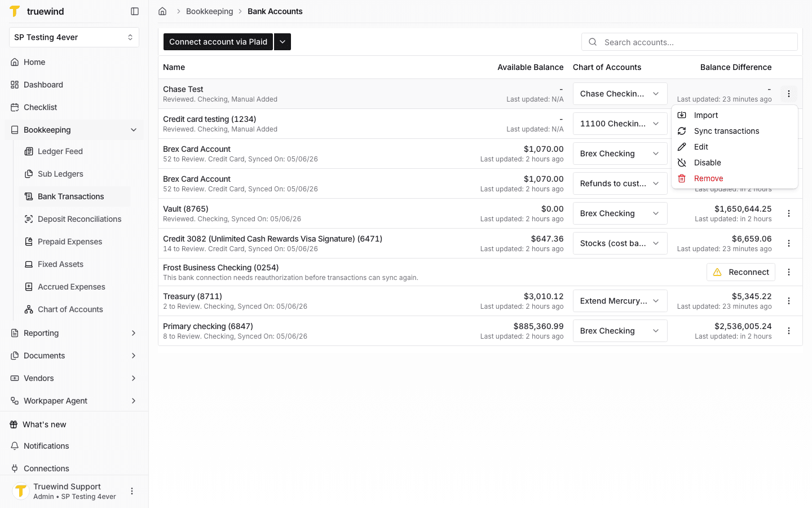The image size is (812, 508).
Task: Click the $885,360.99 available balance
Action: 539,326
